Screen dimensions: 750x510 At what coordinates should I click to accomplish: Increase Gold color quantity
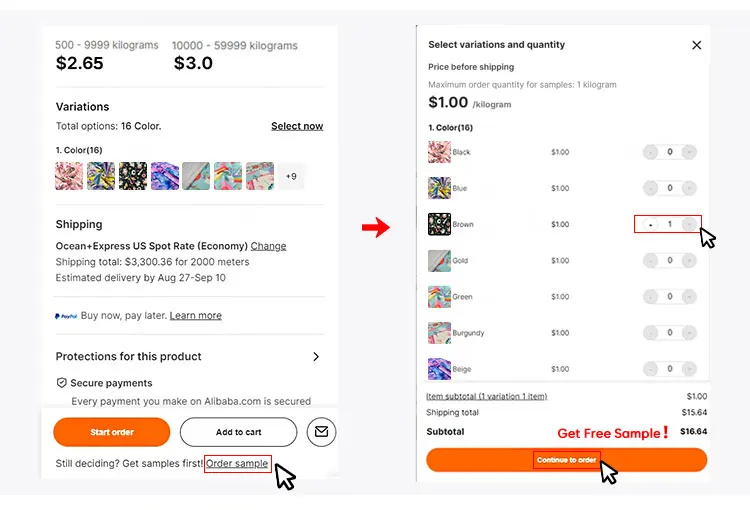tap(690, 260)
